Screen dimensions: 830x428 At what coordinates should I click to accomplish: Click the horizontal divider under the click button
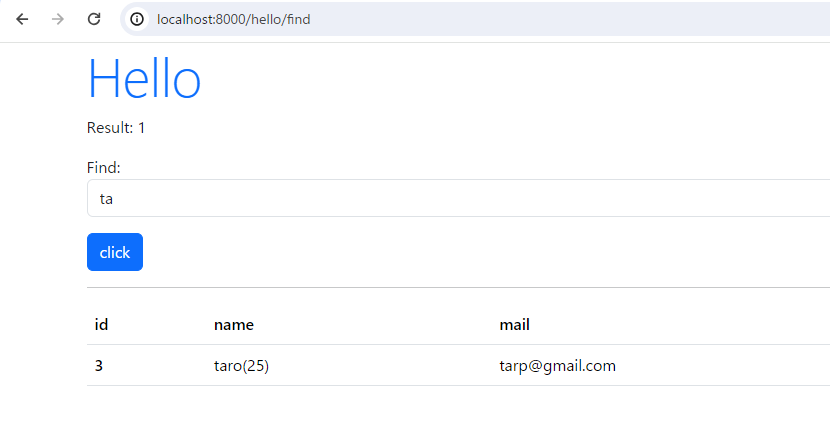pyautogui.click(x=458, y=288)
